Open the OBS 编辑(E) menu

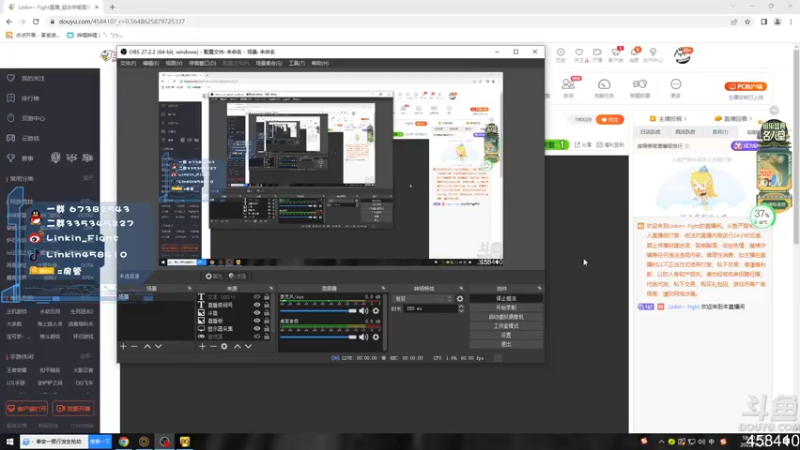tap(151, 63)
